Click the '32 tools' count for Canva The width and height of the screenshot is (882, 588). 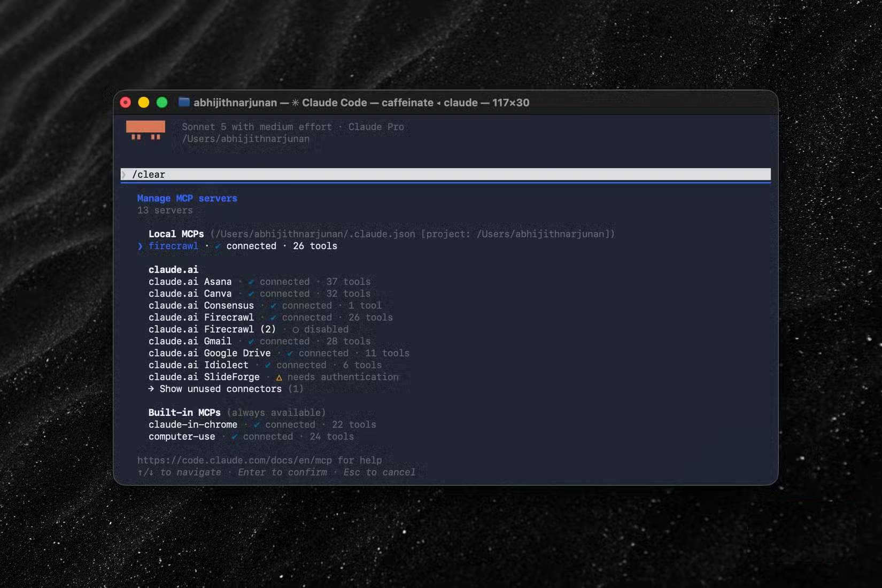click(349, 293)
